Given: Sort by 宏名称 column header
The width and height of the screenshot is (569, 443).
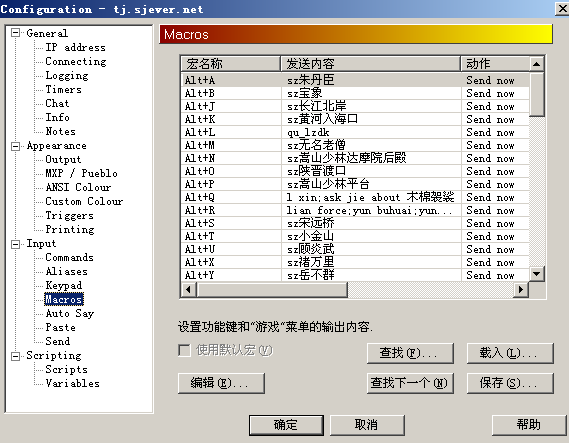Looking at the screenshot, I should coord(231,64).
